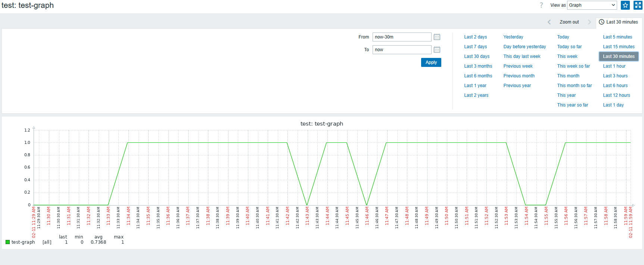Screen dimensions: 644x265
Task: Select Last 1 hour range
Action: pos(614,66)
